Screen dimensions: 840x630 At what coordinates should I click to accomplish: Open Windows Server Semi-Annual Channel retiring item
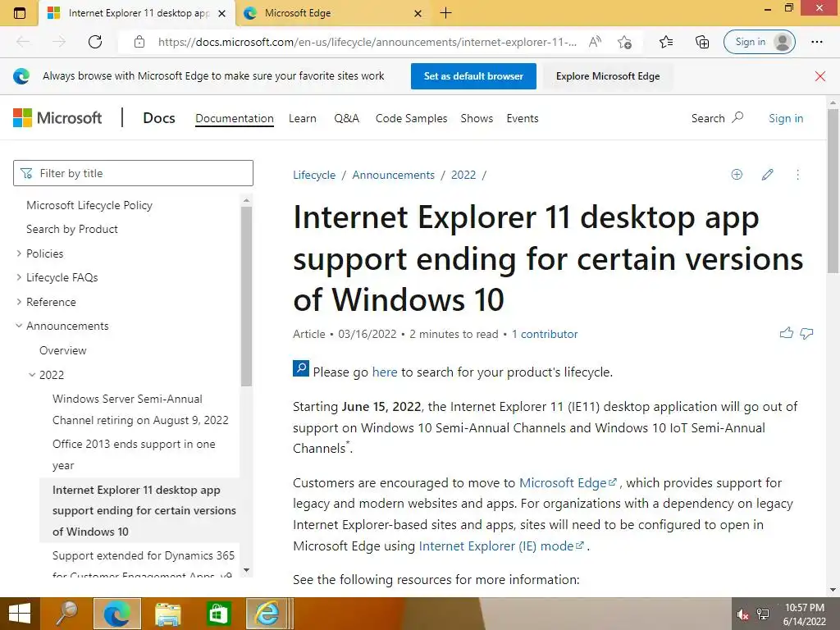140,409
